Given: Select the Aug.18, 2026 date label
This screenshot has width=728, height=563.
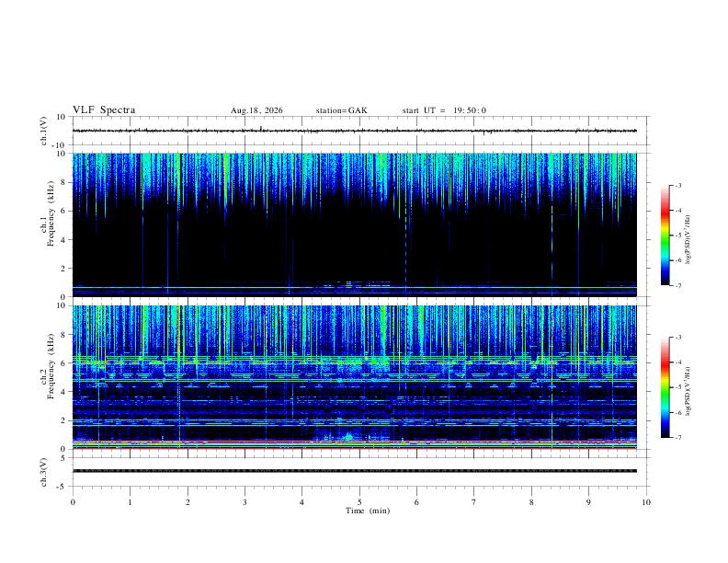Looking at the screenshot, I should click(x=256, y=110).
